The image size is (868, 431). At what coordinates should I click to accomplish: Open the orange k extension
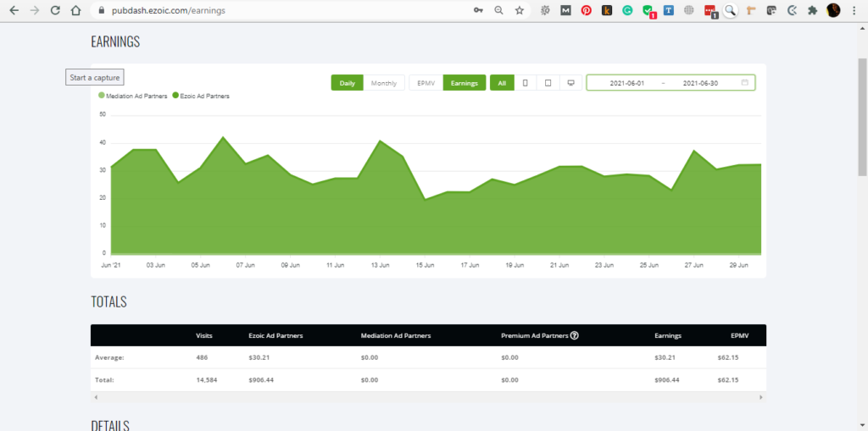607,10
